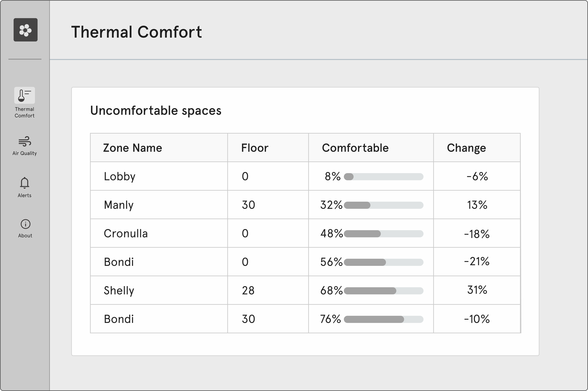Open the About info icon

point(25,224)
